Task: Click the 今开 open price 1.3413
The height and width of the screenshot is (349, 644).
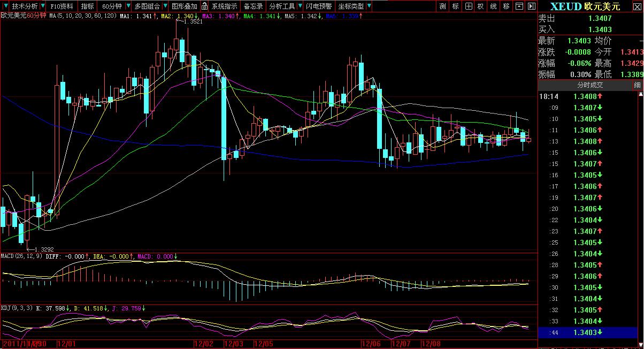Action: pos(632,52)
